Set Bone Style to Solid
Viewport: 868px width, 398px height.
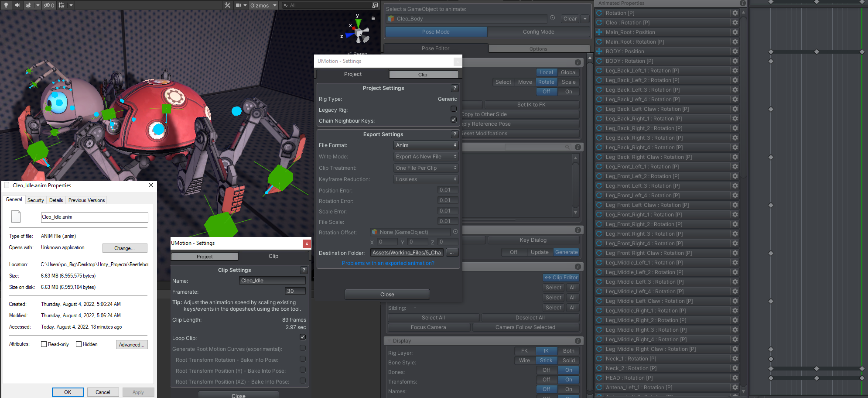coord(568,360)
